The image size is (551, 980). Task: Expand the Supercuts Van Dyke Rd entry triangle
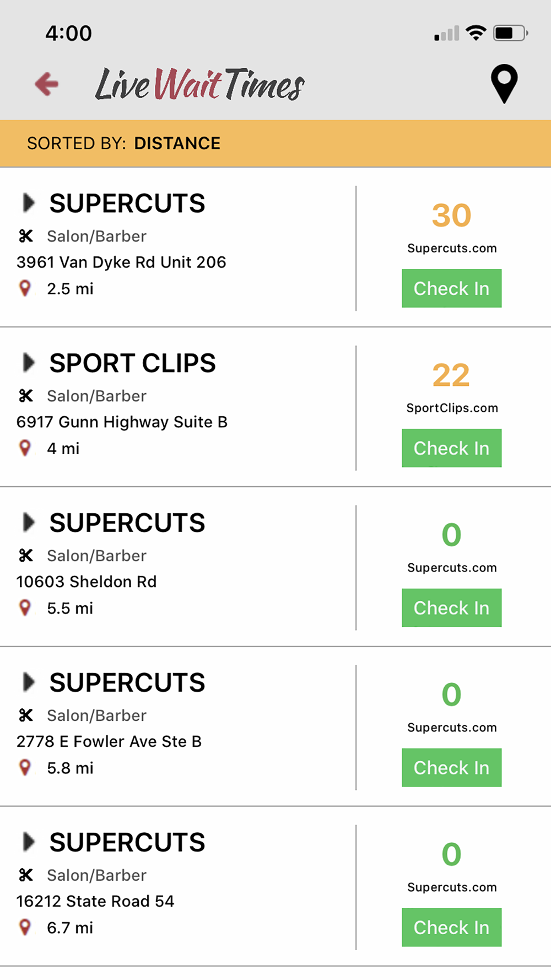click(29, 203)
